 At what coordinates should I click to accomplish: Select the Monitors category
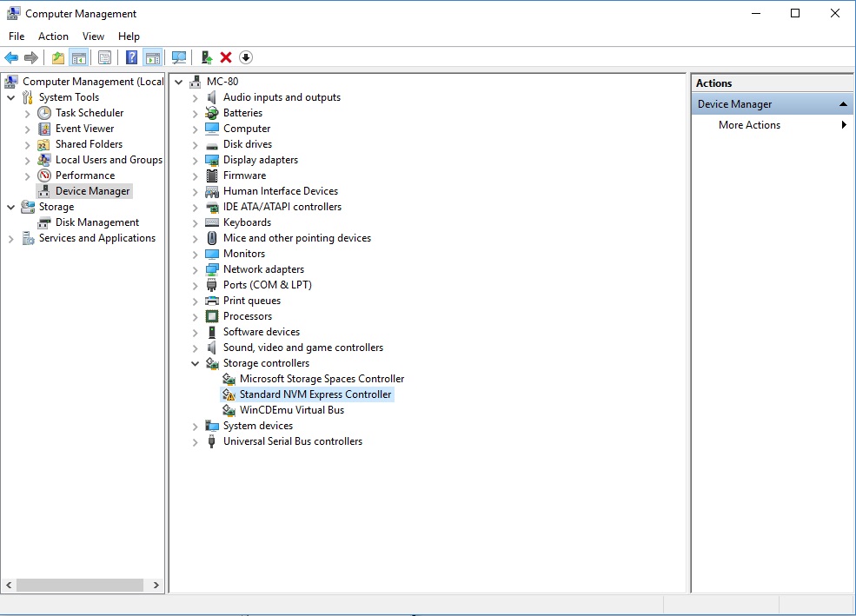[x=244, y=254]
